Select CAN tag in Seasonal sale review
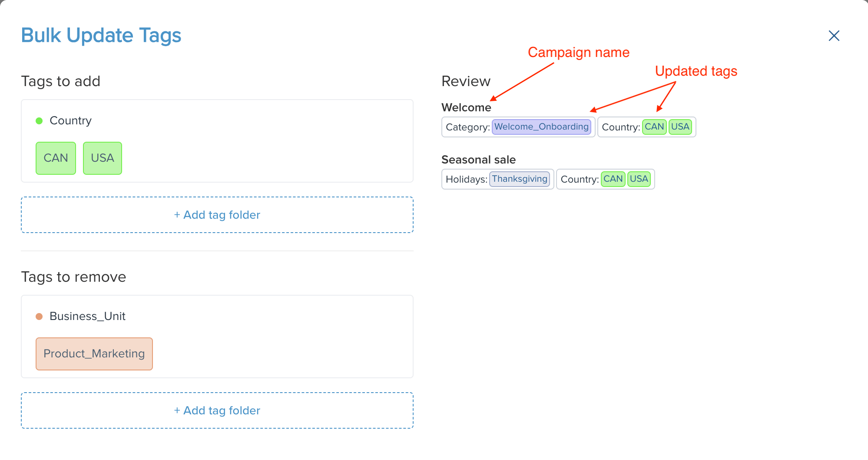Screen dimensions: 868x460 pos(613,179)
